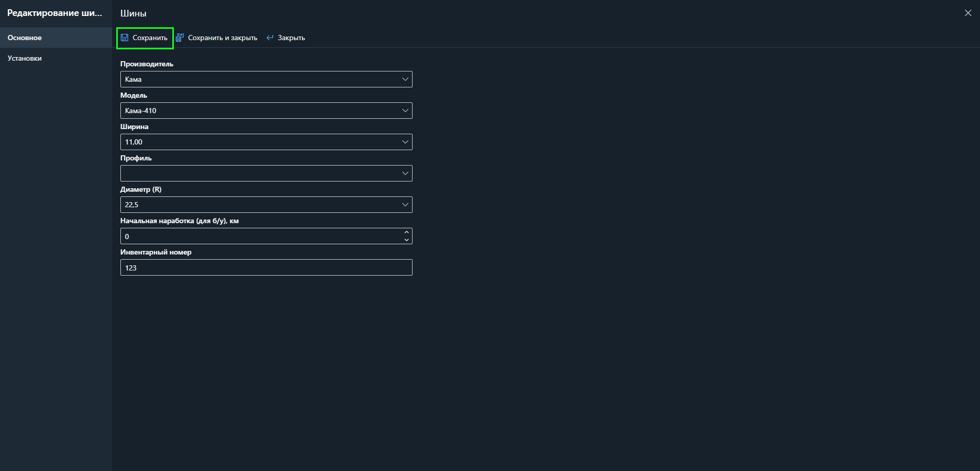This screenshot has height=471, width=980.
Task: Expand the Производитель dropdown arrow
Action: tap(405, 79)
